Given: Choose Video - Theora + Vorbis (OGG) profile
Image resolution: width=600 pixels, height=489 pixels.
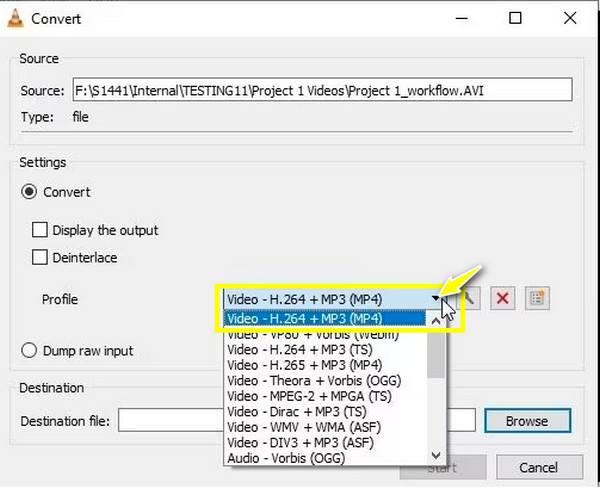Looking at the screenshot, I should tap(324, 381).
